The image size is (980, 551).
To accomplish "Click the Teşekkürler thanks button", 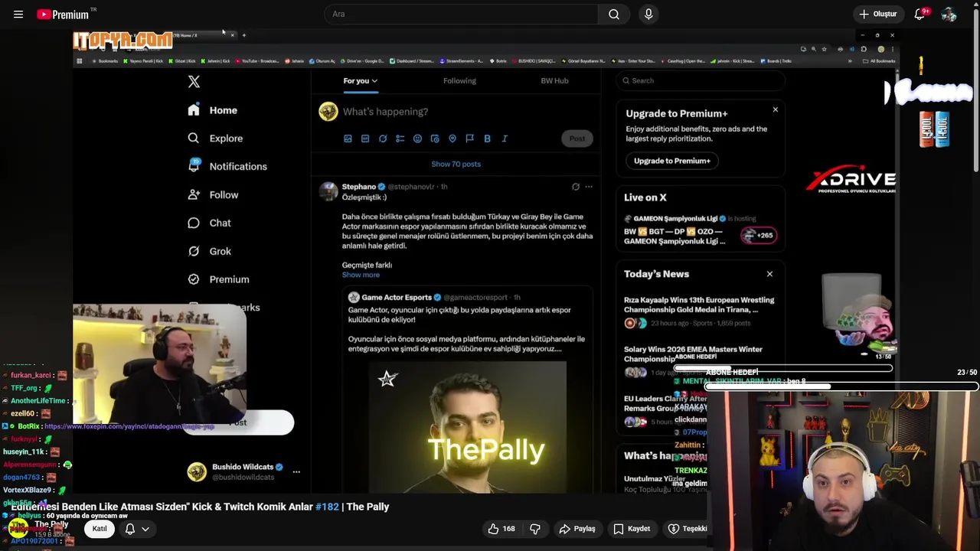I will tap(687, 529).
